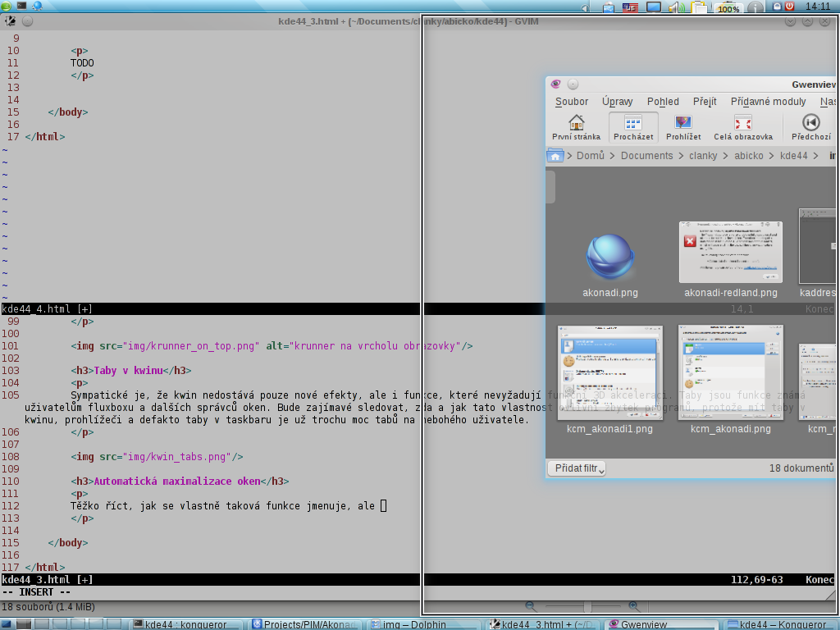This screenshot has height=630, width=840.
Task: Click the 100% battery indicator
Action: (x=728, y=8)
